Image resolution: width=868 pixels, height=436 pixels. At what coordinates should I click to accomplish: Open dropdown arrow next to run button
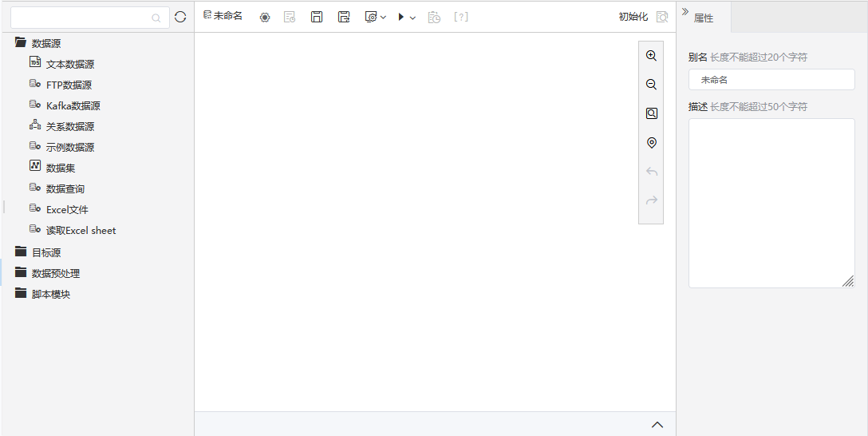point(412,18)
